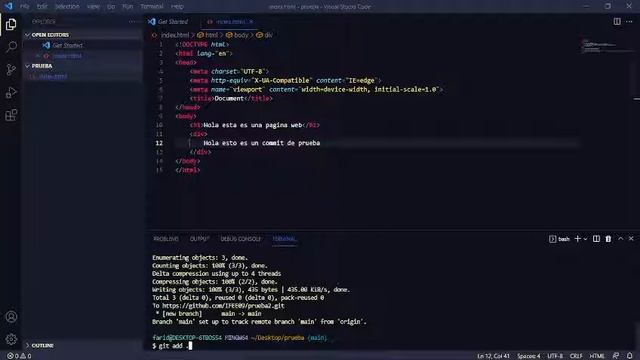Viewport: 640px width, 360px height.
Task: Open the Accounts menu icon
Action: tap(11, 317)
